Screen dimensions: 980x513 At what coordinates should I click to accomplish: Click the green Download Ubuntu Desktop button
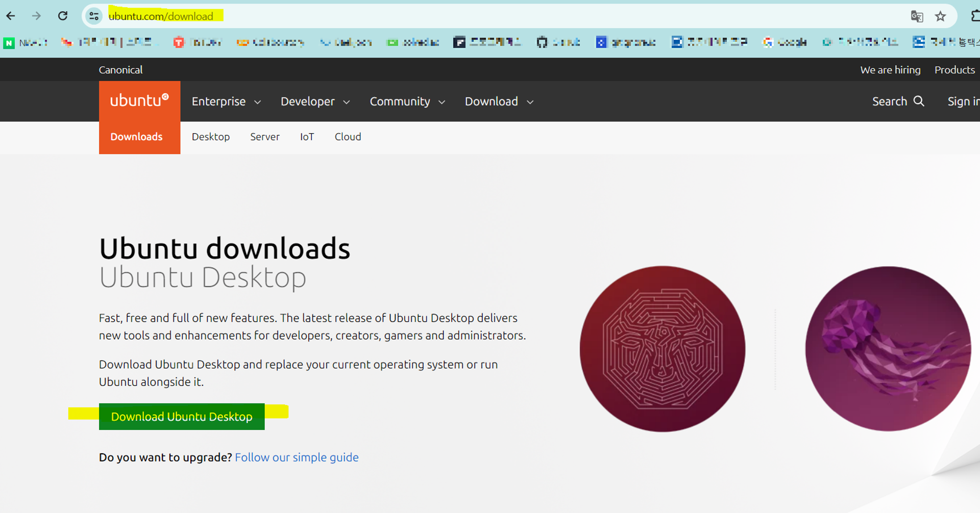pos(182,417)
